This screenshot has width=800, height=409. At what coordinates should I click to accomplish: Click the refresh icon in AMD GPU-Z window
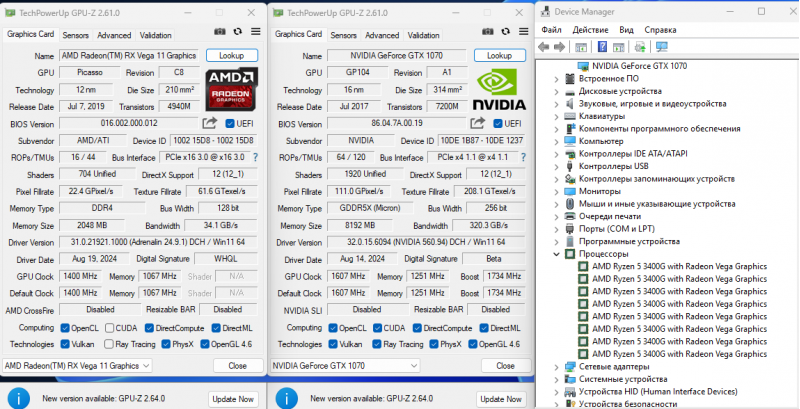(238, 32)
